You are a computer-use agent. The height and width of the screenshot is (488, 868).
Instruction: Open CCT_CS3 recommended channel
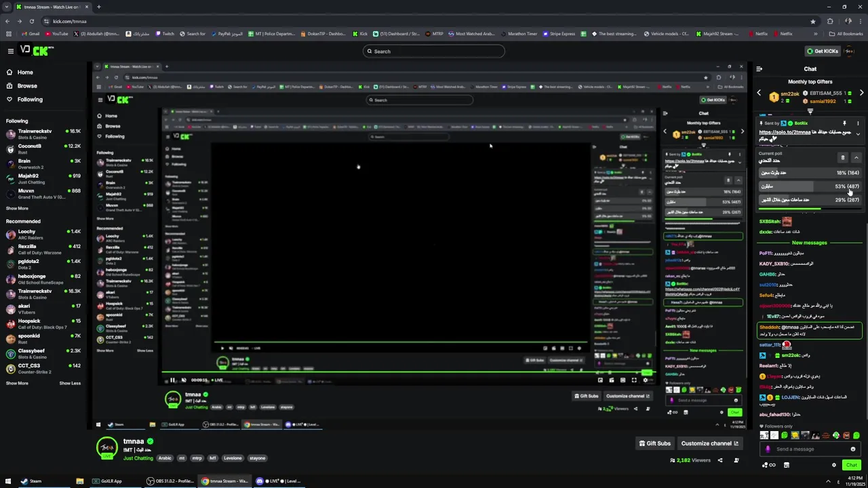pos(43,369)
